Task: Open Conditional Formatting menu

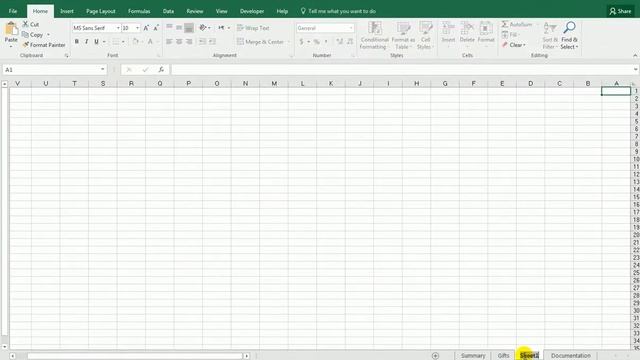Action: pyautogui.click(x=374, y=35)
